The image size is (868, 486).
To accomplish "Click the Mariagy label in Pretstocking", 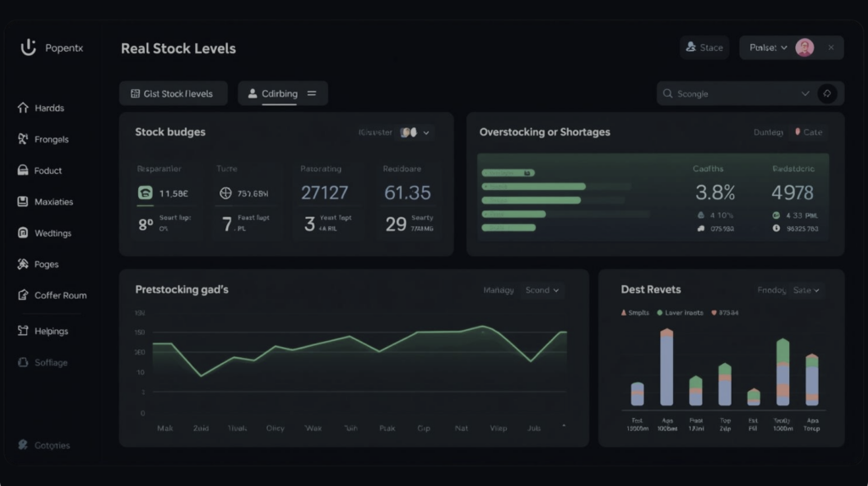I will click(x=498, y=290).
